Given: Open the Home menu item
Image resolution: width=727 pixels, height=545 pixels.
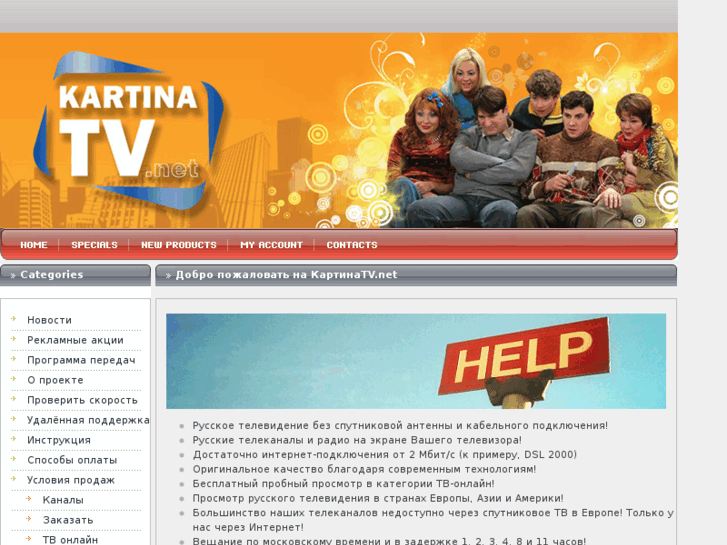Looking at the screenshot, I should point(34,245).
